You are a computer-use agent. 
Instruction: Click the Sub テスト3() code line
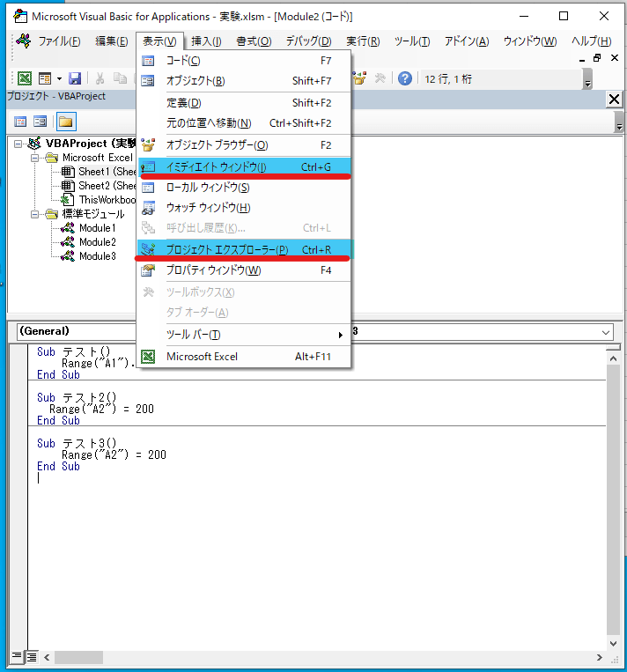coord(77,443)
